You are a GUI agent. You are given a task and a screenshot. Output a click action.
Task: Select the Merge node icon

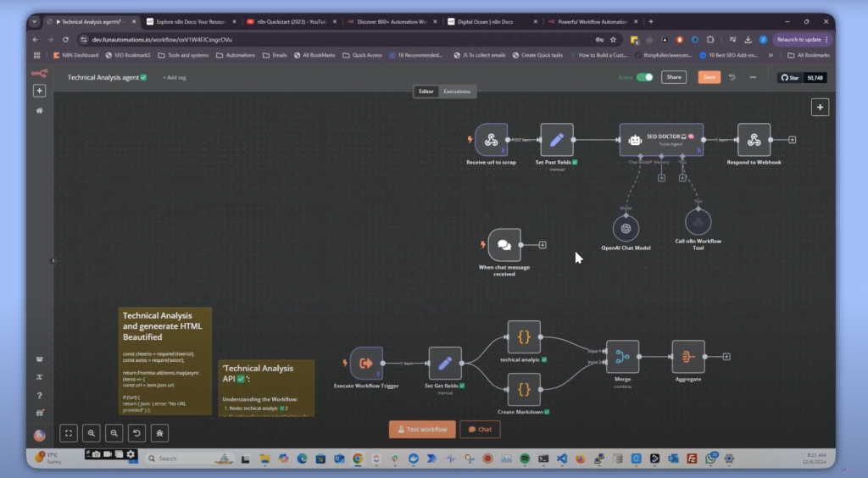point(622,357)
